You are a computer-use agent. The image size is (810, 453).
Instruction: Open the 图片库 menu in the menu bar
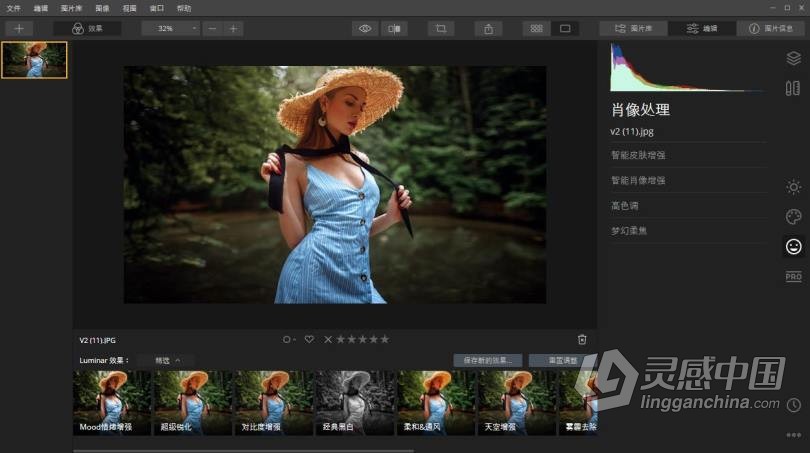71,8
